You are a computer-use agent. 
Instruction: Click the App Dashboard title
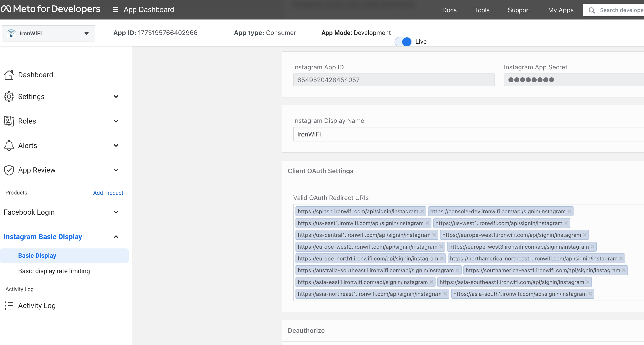pyautogui.click(x=149, y=10)
